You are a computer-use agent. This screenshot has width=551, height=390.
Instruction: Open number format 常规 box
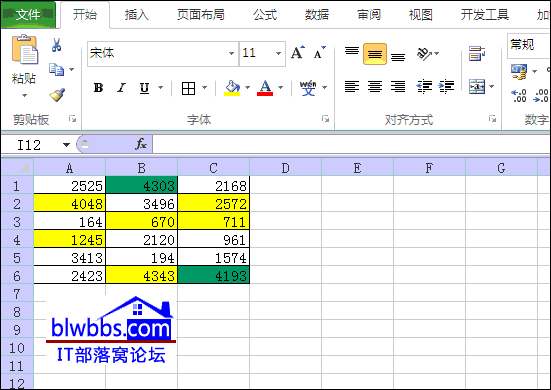point(529,45)
